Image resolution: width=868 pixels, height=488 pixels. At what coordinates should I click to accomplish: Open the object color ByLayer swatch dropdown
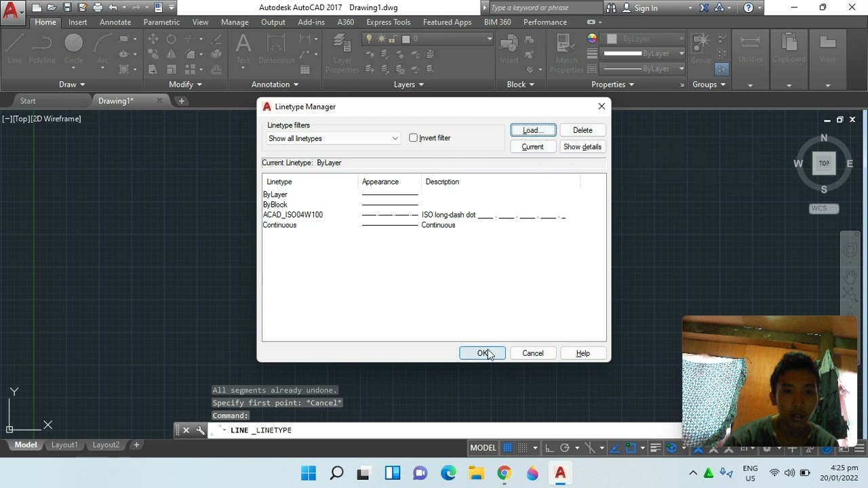click(644, 39)
